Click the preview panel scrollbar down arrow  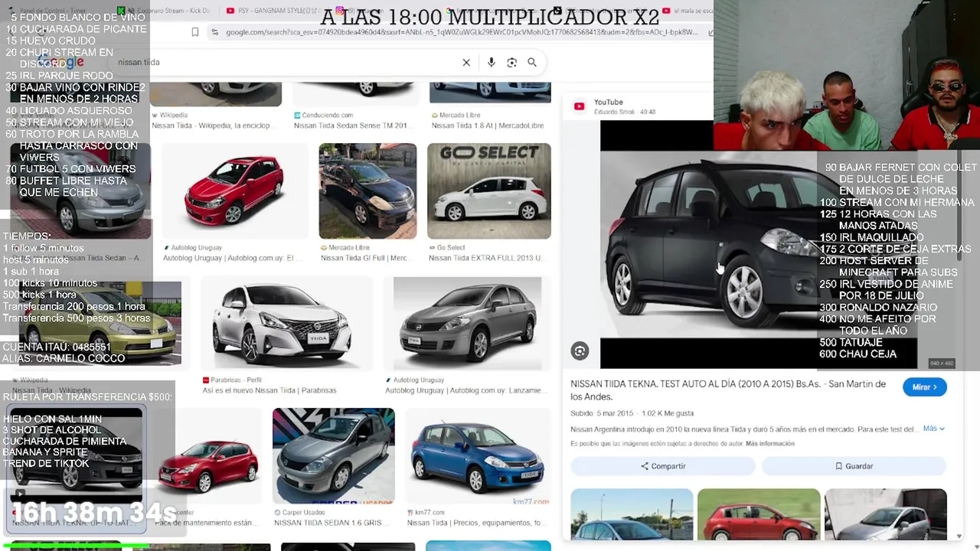[960, 536]
